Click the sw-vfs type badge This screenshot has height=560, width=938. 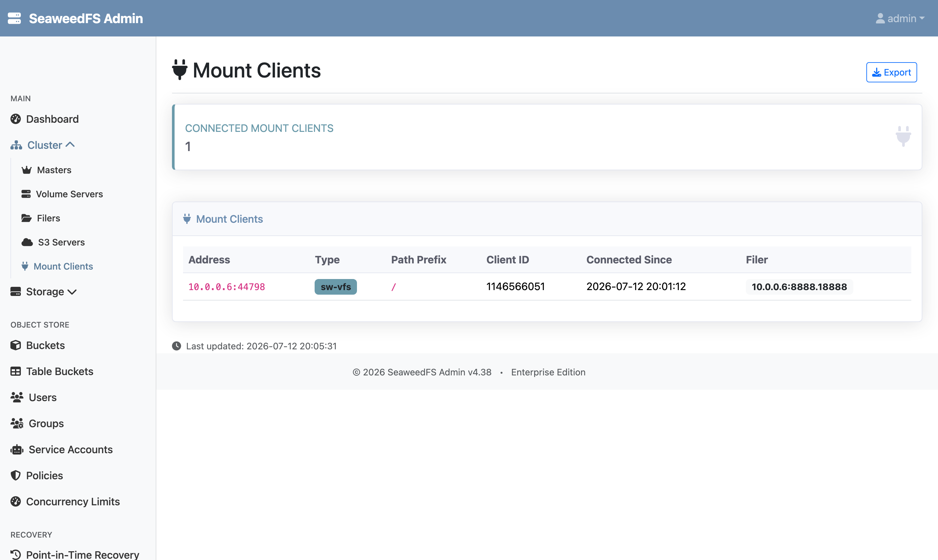click(x=335, y=287)
